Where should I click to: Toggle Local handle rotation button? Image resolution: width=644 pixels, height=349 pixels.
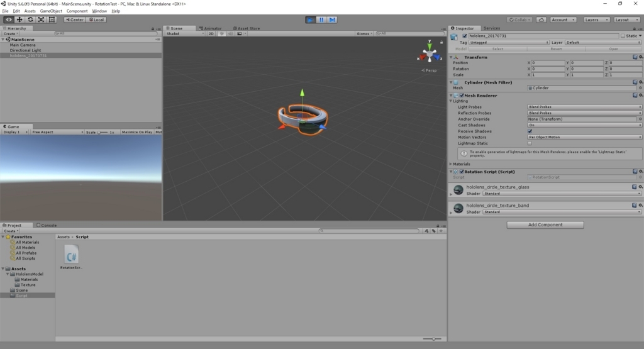point(96,19)
